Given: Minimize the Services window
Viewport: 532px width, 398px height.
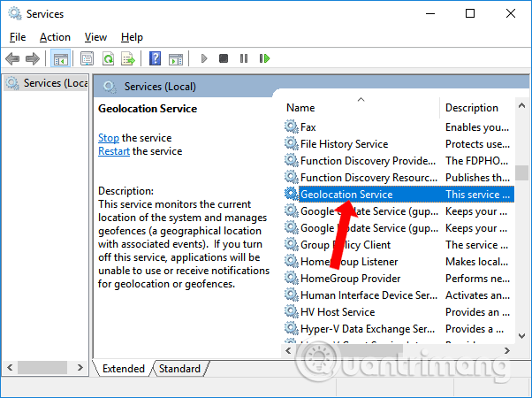Looking at the screenshot, I should click(x=430, y=13).
